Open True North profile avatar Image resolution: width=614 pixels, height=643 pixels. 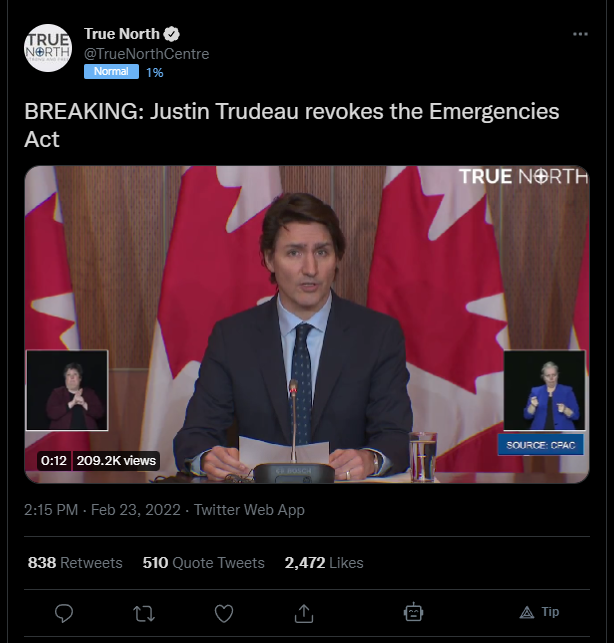coord(48,48)
